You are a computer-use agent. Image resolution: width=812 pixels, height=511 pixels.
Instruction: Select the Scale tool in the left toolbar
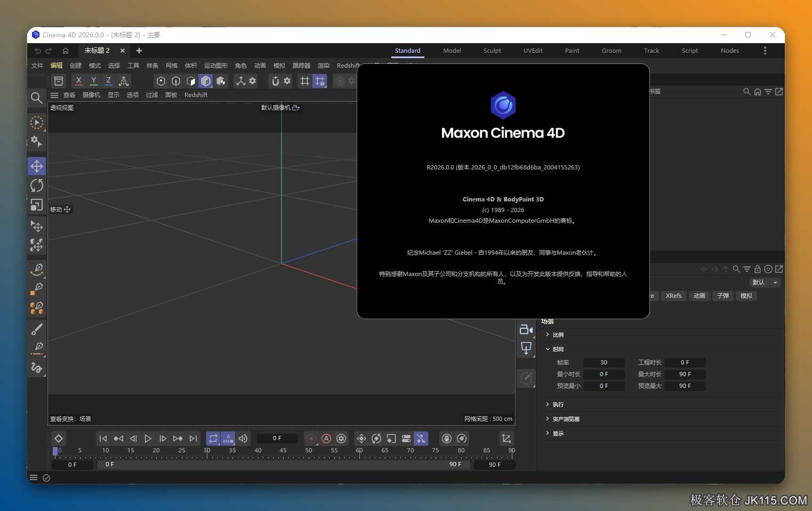pos(37,205)
